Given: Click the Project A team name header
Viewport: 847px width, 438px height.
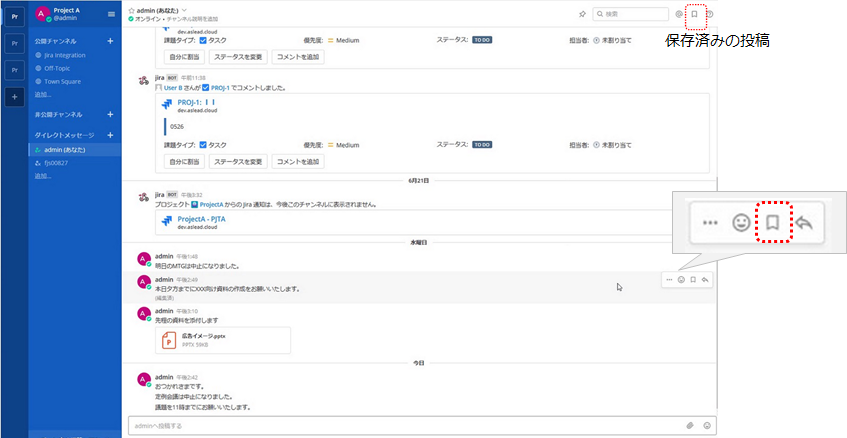Looking at the screenshot, I should 66,10.
